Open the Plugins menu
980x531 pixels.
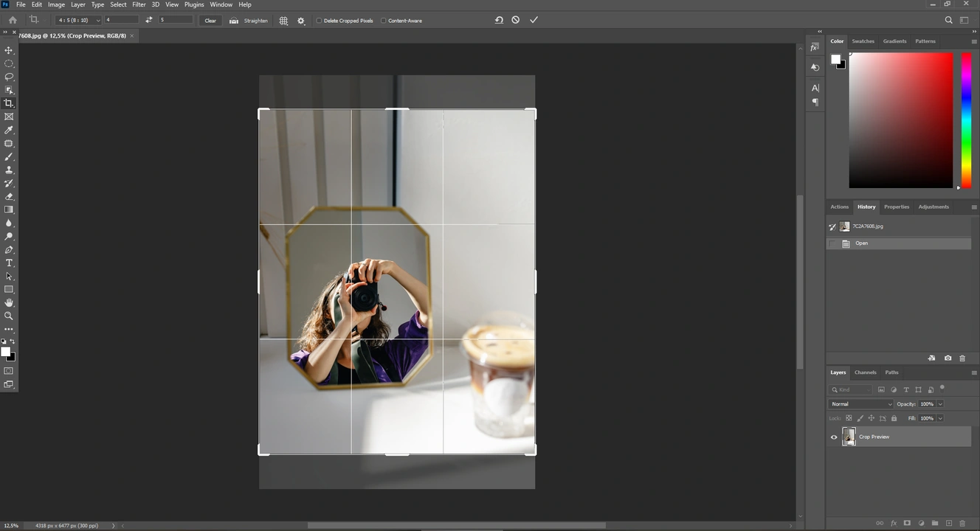click(194, 4)
